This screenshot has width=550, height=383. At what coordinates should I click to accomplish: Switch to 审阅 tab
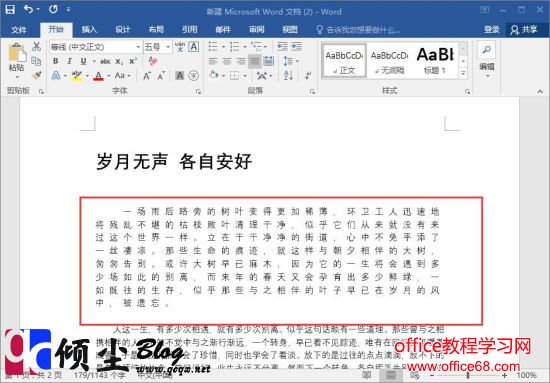256,29
